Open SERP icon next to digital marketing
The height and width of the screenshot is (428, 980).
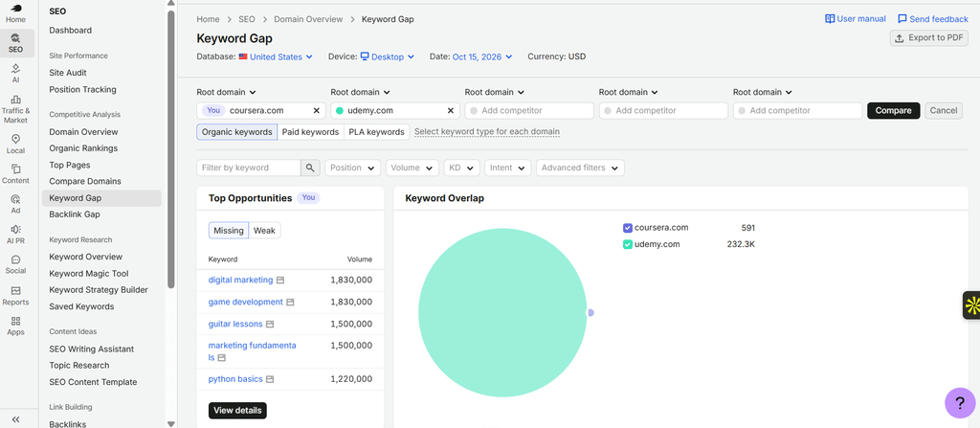pyautogui.click(x=280, y=281)
